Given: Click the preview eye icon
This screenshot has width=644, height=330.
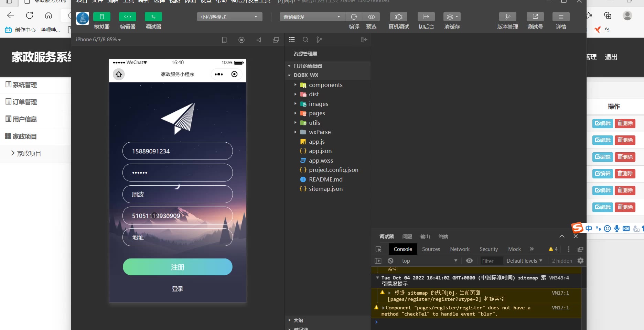Looking at the screenshot, I should (372, 17).
